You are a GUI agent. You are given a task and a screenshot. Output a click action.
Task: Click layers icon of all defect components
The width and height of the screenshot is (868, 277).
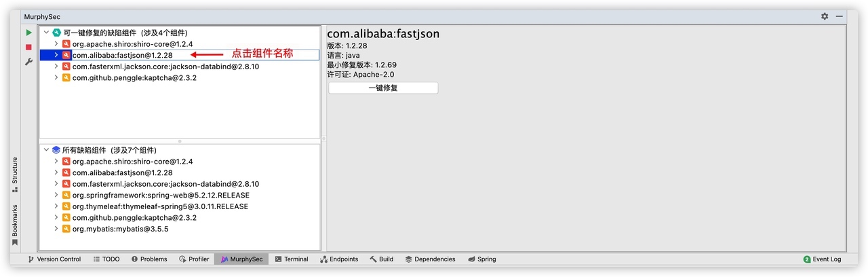coord(56,150)
